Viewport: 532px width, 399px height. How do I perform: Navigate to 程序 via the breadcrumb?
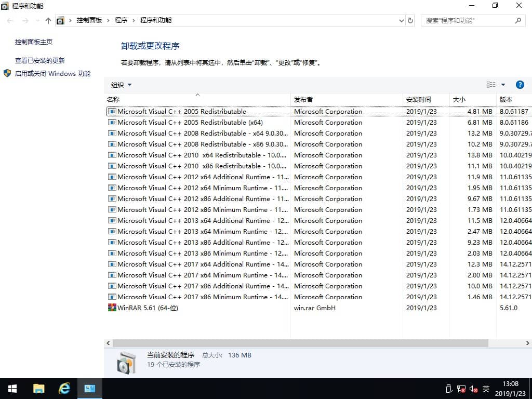(121, 20)
